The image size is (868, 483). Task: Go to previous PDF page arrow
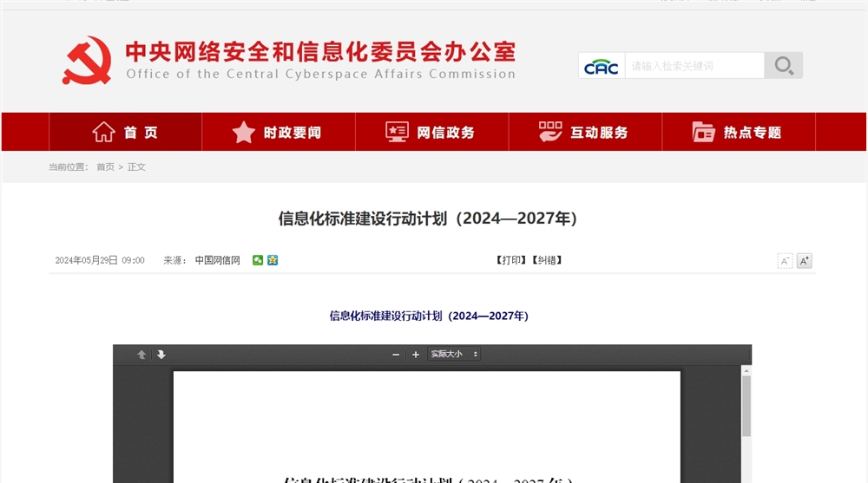[x=141, y=355]
